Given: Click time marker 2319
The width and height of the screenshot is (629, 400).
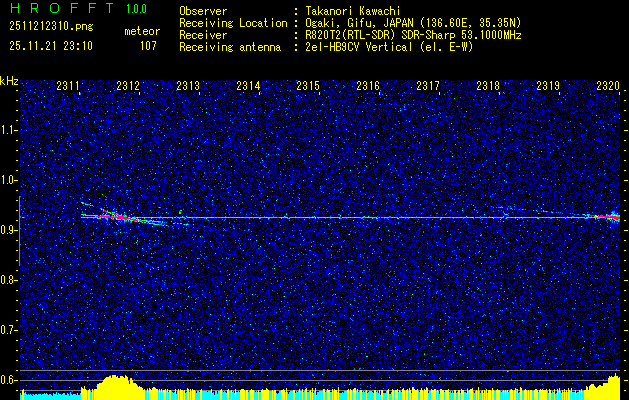Looking at the screenshot, I should tap(548, 85).
